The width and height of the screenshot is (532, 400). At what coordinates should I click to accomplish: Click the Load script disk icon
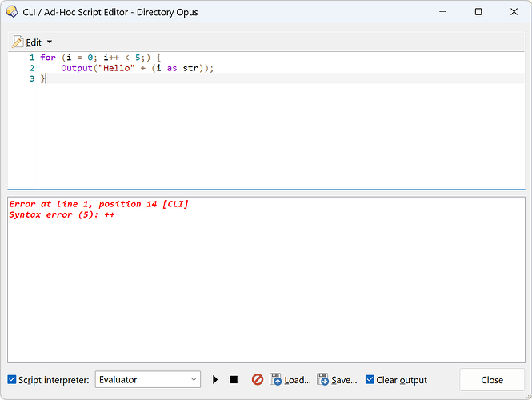tap(276, 380)
